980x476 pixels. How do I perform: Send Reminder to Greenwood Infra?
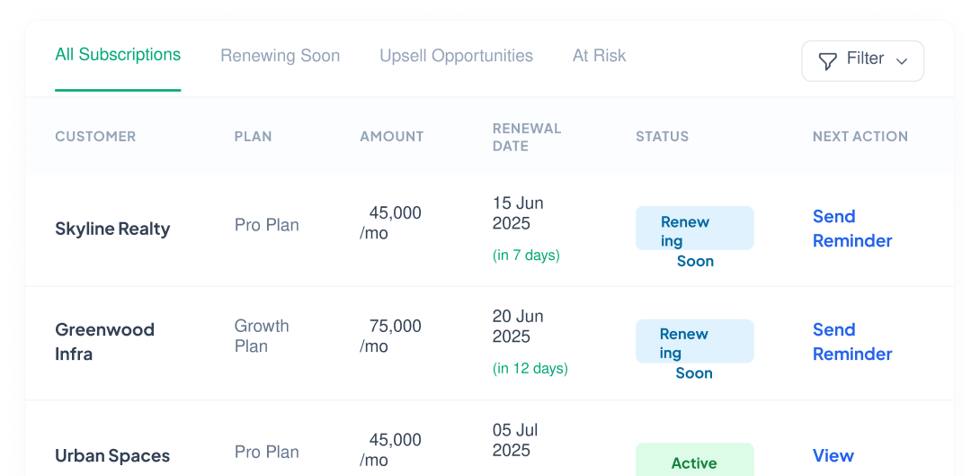click(851, 342)
